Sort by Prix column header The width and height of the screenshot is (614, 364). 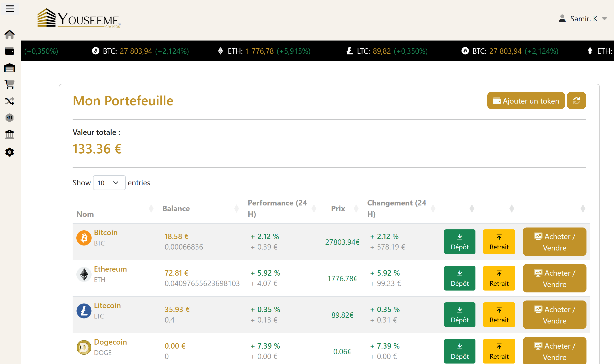(338, 209)
